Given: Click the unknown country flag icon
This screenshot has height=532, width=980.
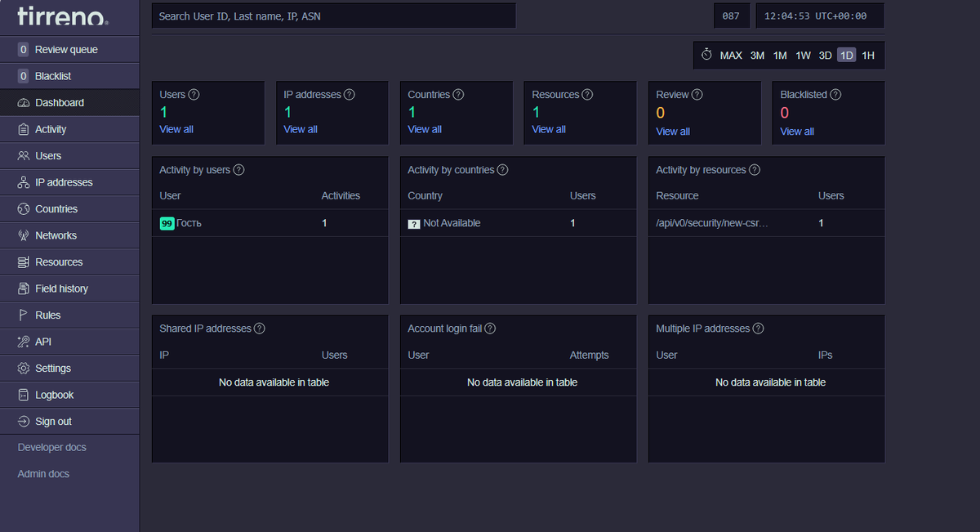Looking at the screenshot, I should (x=414, y=224).
